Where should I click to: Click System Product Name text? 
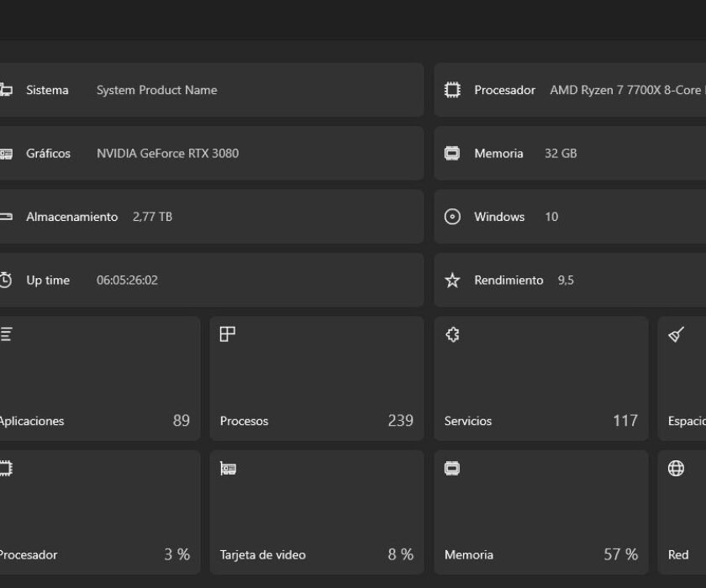pos(156,90)
